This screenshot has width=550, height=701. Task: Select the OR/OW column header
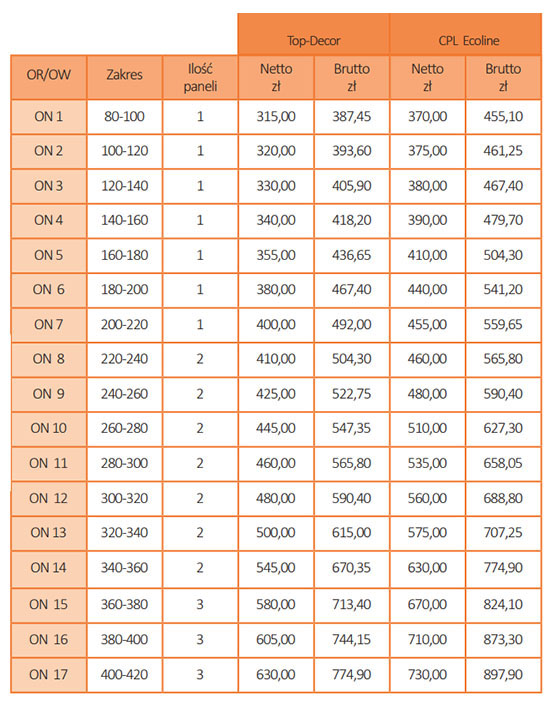[49, 77]
